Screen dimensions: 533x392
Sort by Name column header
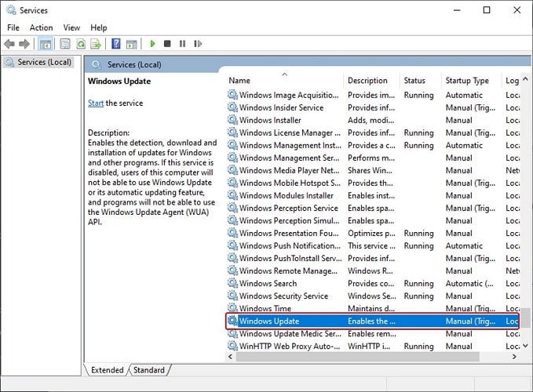tap(285, 80)
